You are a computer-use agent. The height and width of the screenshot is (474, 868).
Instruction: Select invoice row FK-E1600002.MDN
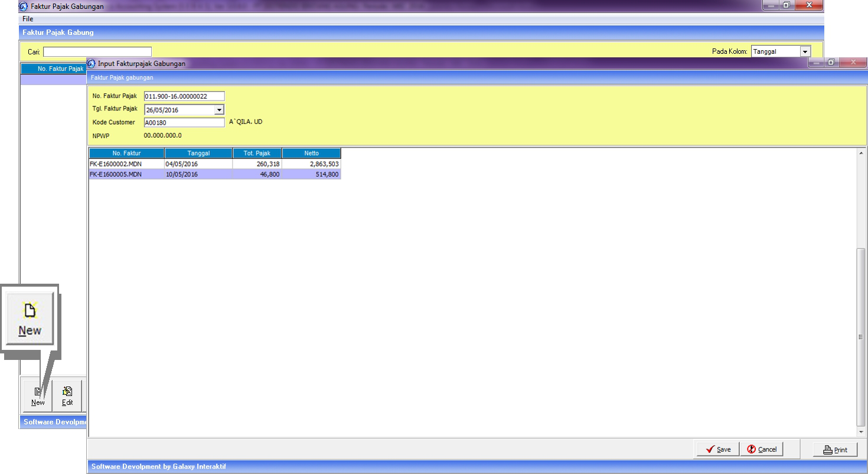(126, 164)
